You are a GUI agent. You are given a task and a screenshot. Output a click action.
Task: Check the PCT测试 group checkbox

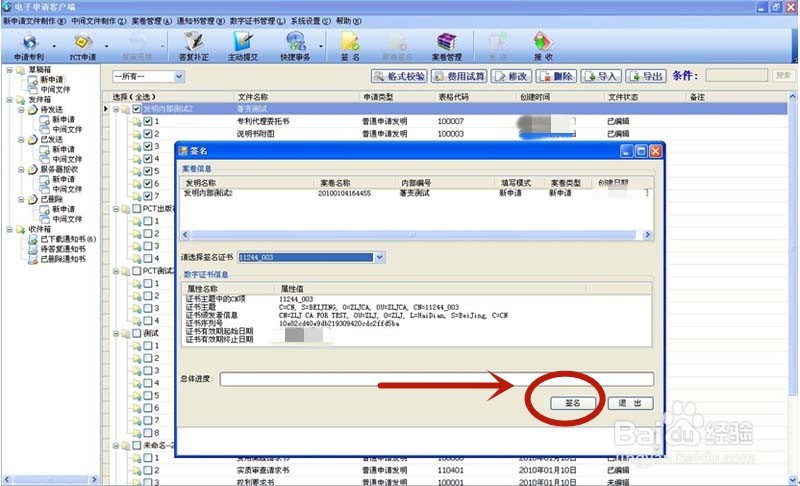(137, 271)
